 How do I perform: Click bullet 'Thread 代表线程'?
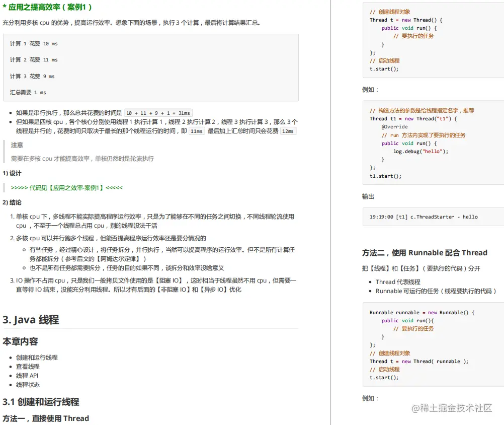click(398, 282)
